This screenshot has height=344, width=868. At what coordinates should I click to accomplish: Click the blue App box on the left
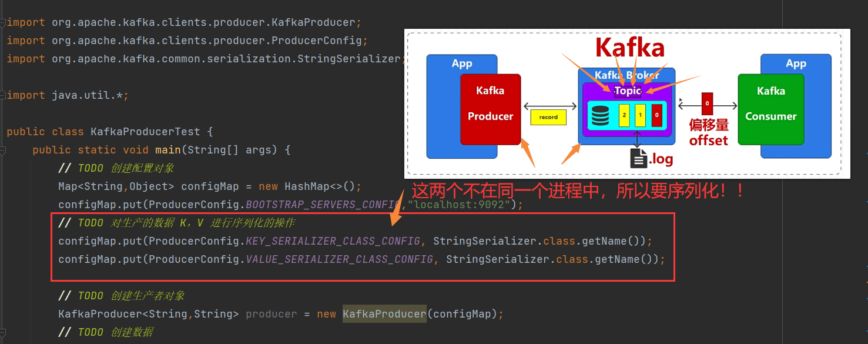(461, 64)
